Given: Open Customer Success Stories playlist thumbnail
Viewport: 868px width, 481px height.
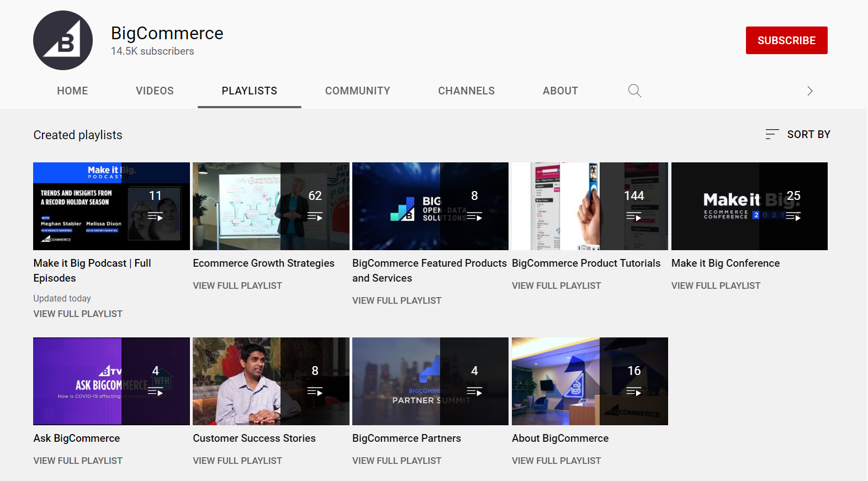Looking at the screenshot, I should tap(271, 381).
